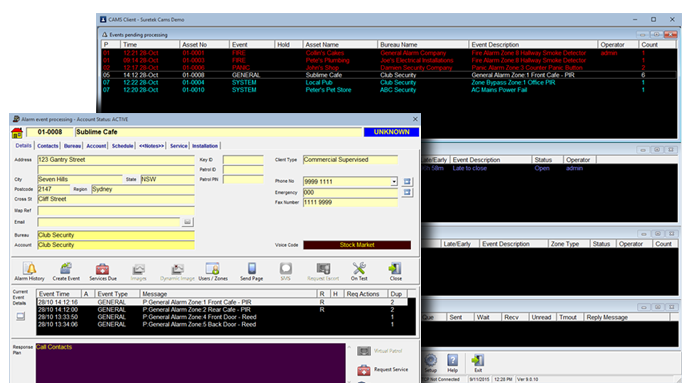Open the <<Notes>> tab
Screen dimensions: 689x383
point(151,146)
